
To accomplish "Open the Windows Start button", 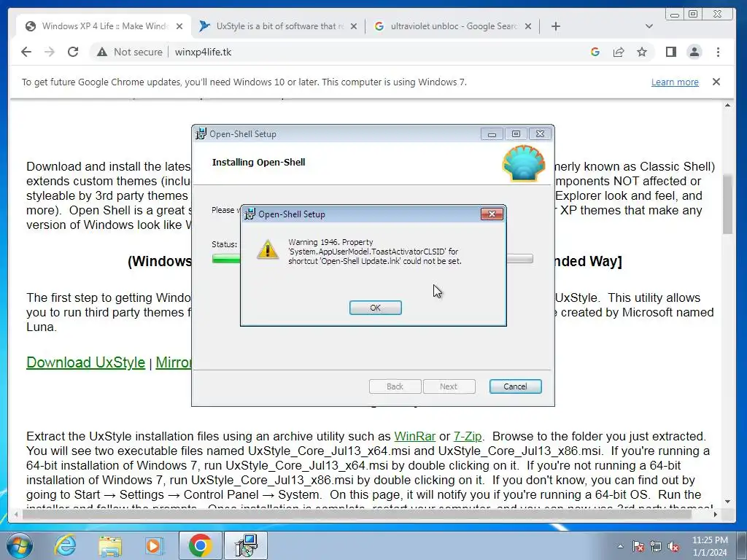I will pos(19,545).
